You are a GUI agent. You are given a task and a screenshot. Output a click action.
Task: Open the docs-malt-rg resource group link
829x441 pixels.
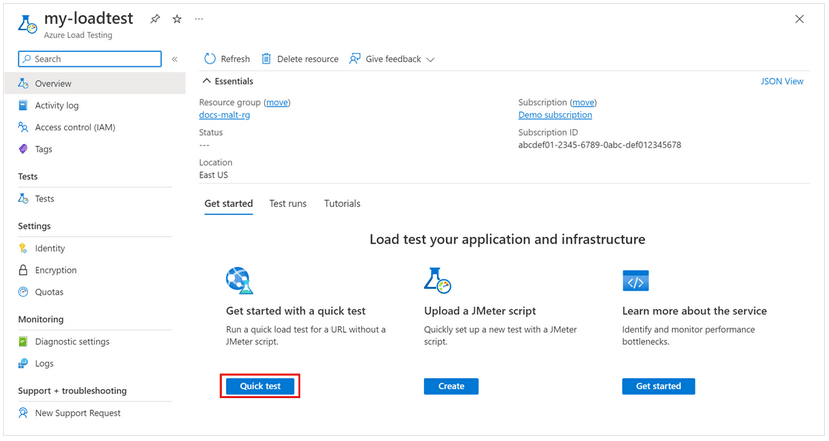225,115
